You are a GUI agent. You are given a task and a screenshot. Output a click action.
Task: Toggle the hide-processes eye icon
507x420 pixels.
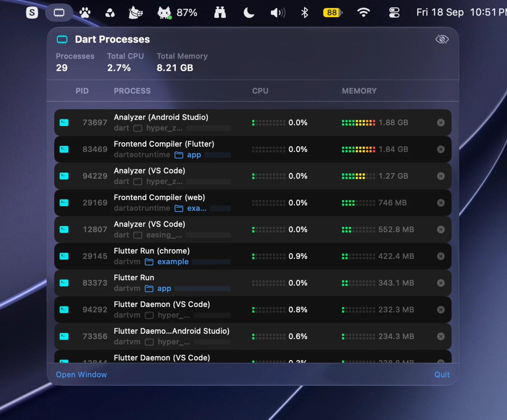pyautogui.click(x=442, y=39)
